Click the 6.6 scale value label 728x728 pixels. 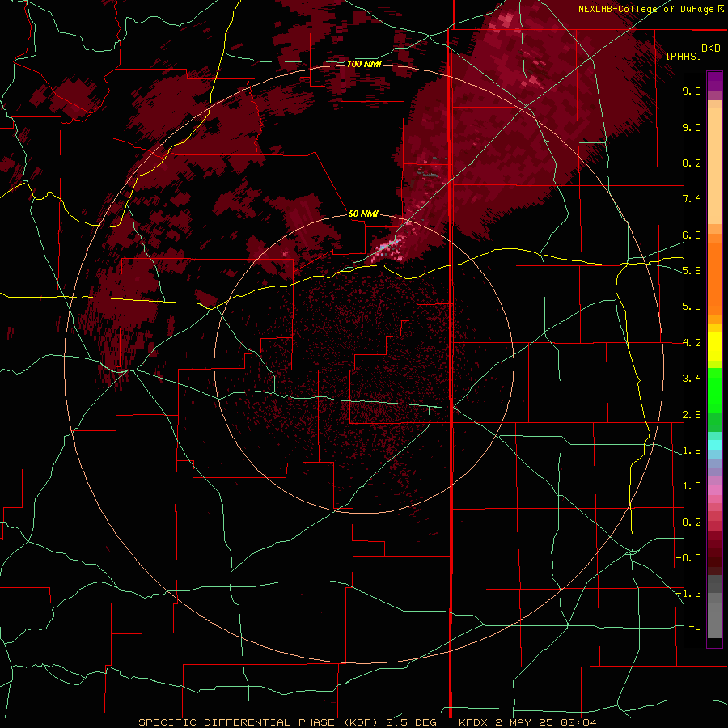692,235
